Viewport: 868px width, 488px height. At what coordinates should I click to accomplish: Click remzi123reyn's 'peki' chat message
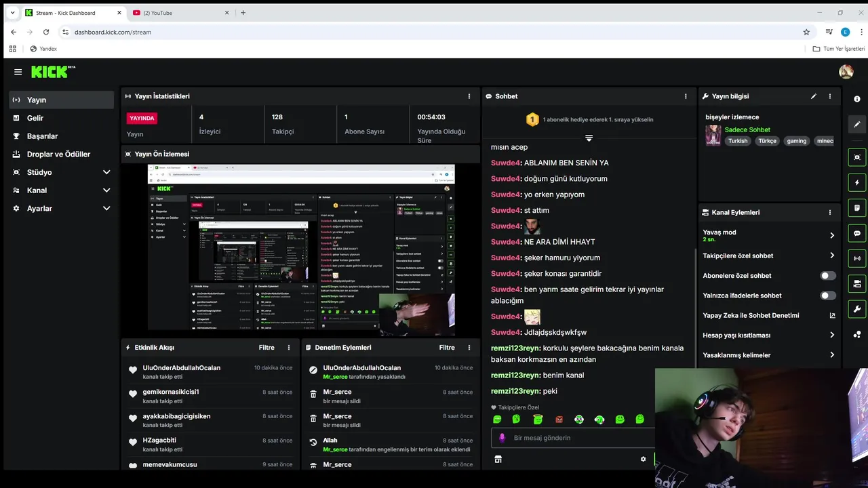click(x=524, y=391)
